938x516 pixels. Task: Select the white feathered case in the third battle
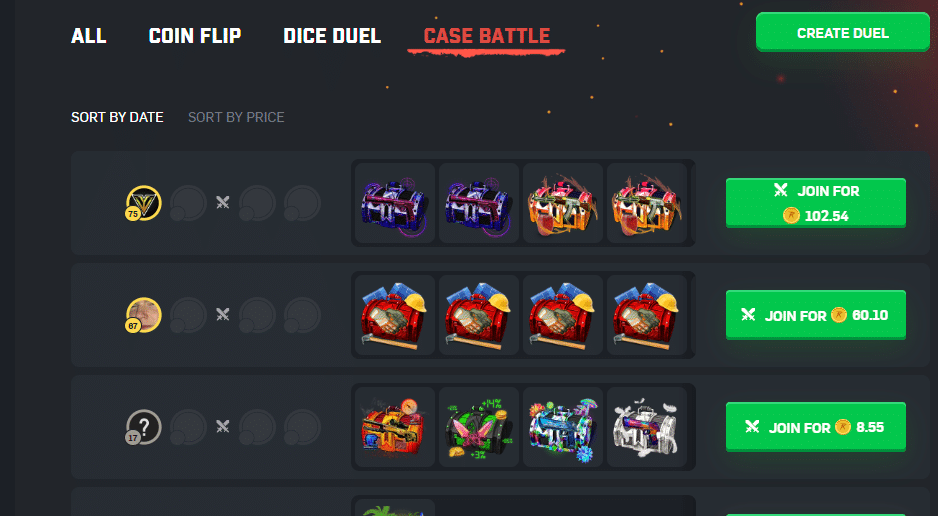647,427
